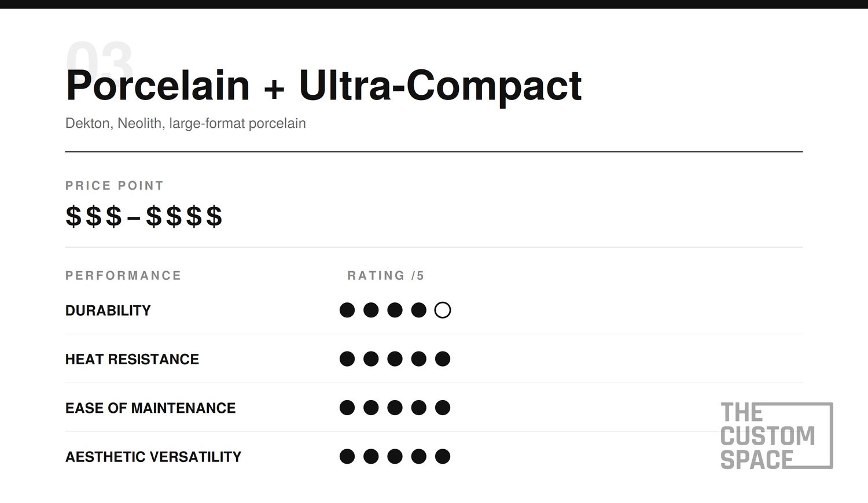Click the RATING /5 column header
This screenshot has height=503, width=868.
pos(386,276)
